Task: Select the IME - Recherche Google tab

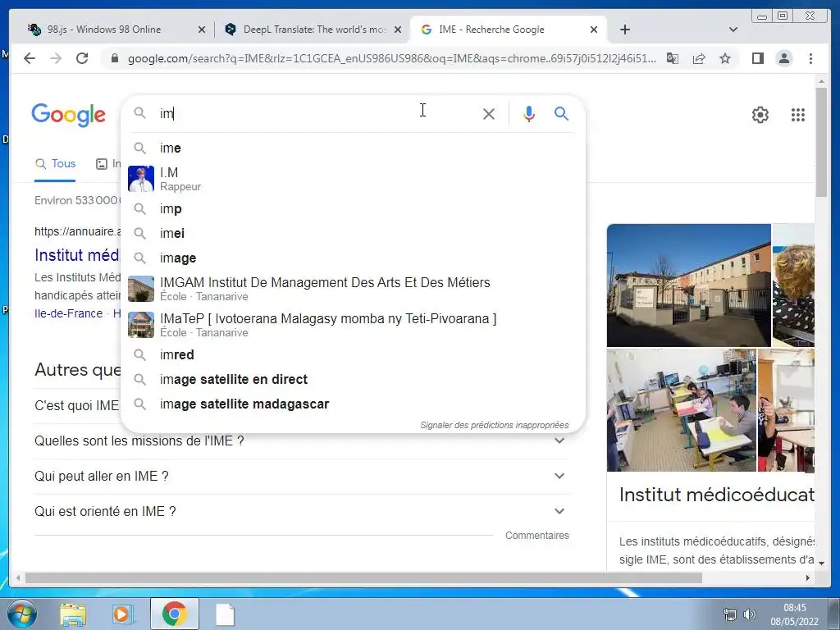Action: (492, 30)
